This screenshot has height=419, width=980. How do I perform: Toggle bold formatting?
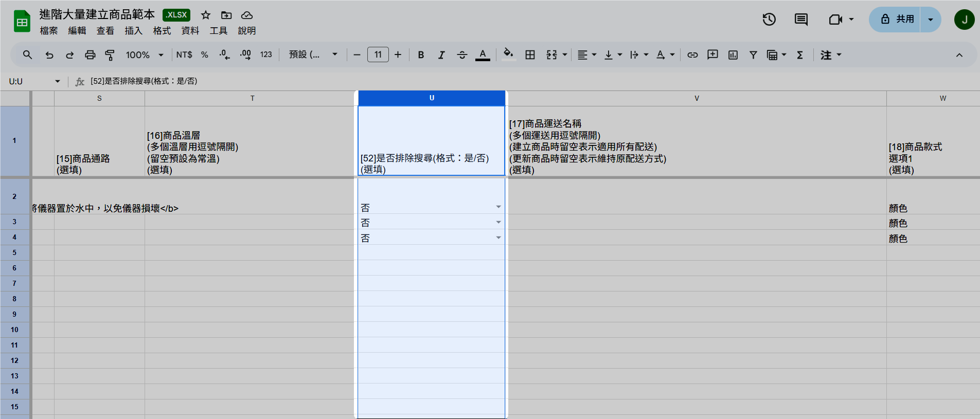(x=421, y=55)
